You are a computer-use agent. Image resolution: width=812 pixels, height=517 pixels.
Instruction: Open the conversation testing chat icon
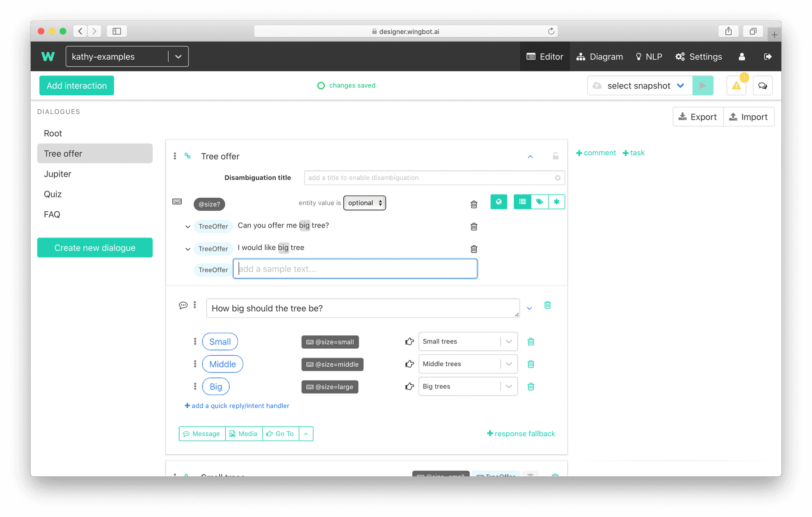coord(762,85)
